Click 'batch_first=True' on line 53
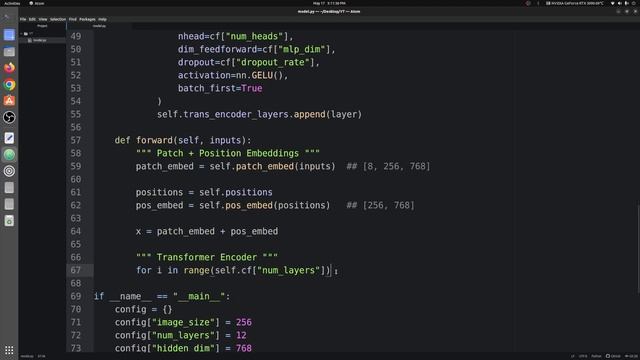Viewport: 640px width, 360px height. 220,89
